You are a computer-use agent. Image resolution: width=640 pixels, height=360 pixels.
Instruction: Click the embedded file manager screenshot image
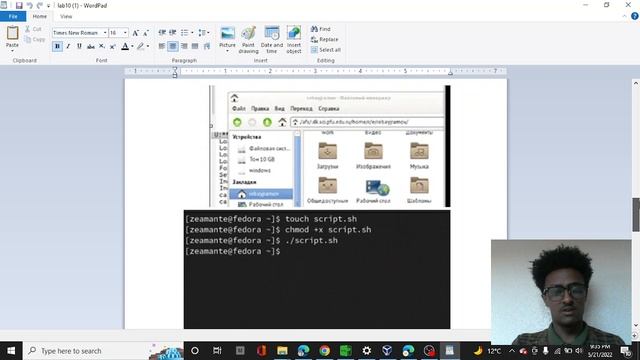(x=330, y=146)
